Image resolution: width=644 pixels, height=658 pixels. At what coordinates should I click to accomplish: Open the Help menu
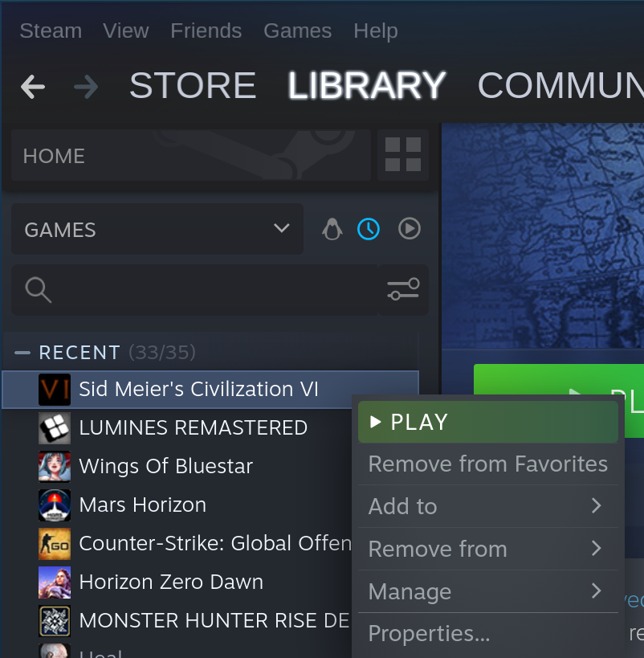[376, 31]
